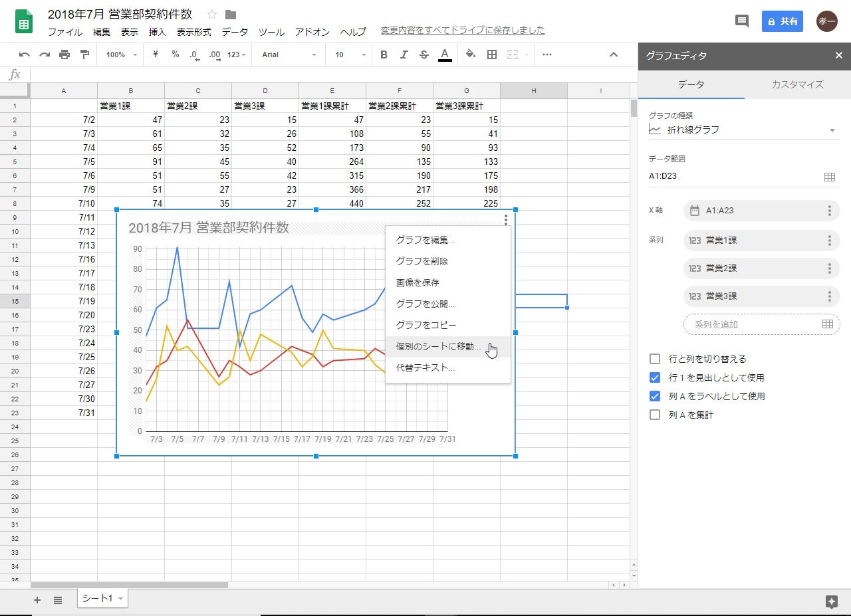Decrease decimal places icon
Viewport: 851px width, 616px height.
(x=194, y=54)
